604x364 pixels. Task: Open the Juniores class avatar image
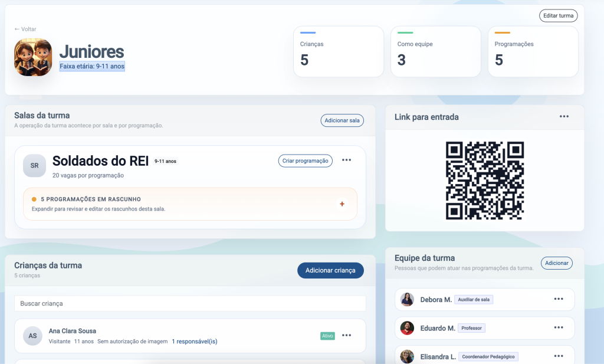click(33, 57)
